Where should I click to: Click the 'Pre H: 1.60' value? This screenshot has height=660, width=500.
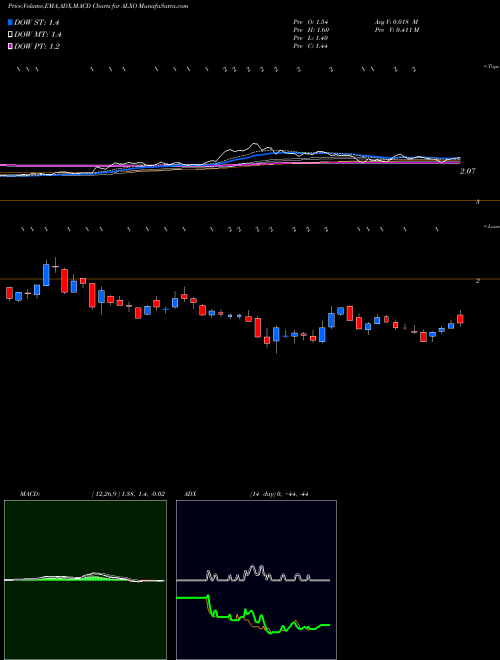pos(311,30)
